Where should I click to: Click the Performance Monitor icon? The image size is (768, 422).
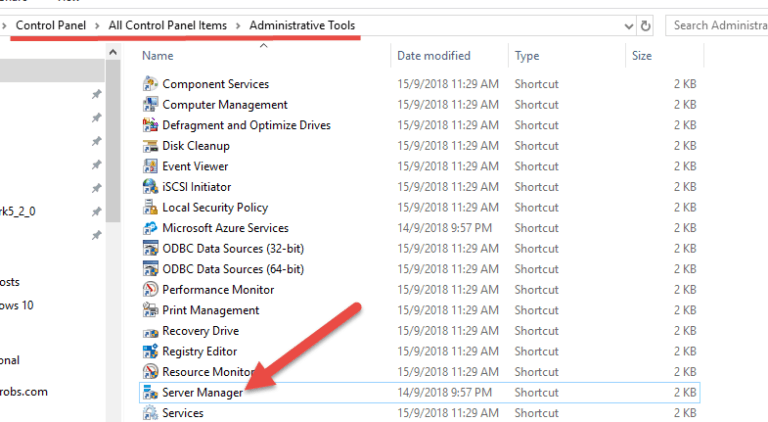[x=150, y=289]
